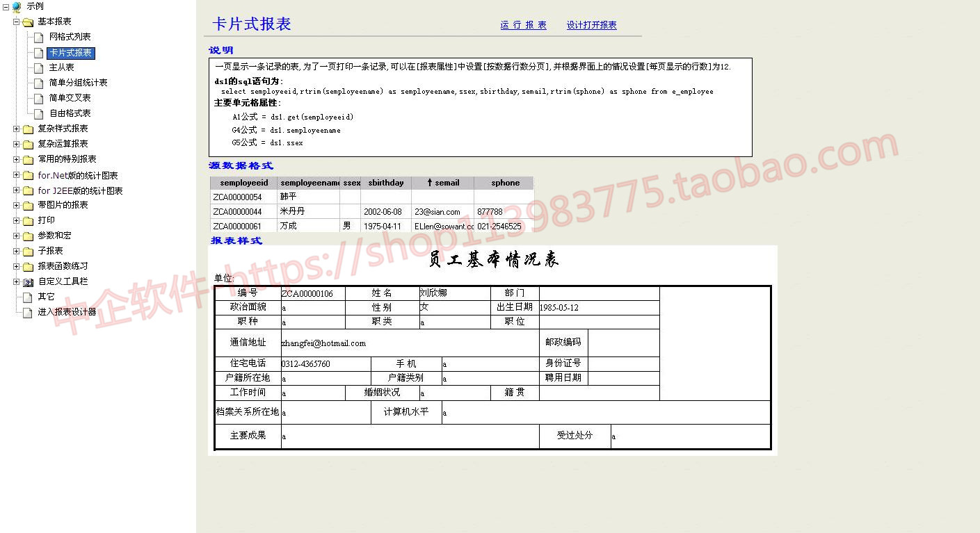This screenshot has width=980, height=533.
Task: Click the zhangfei@hotmail.com address cell
Action: click(x=410, y=343)
